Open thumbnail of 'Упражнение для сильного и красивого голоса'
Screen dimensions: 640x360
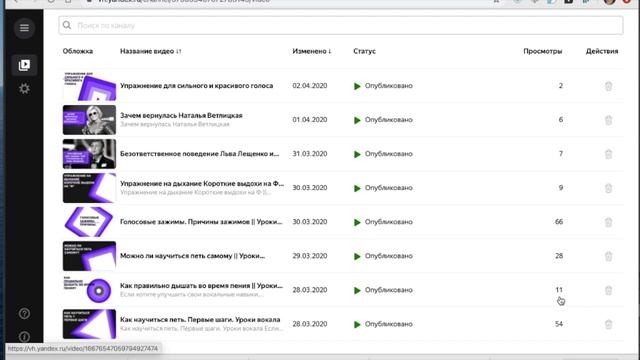point(89,86)
